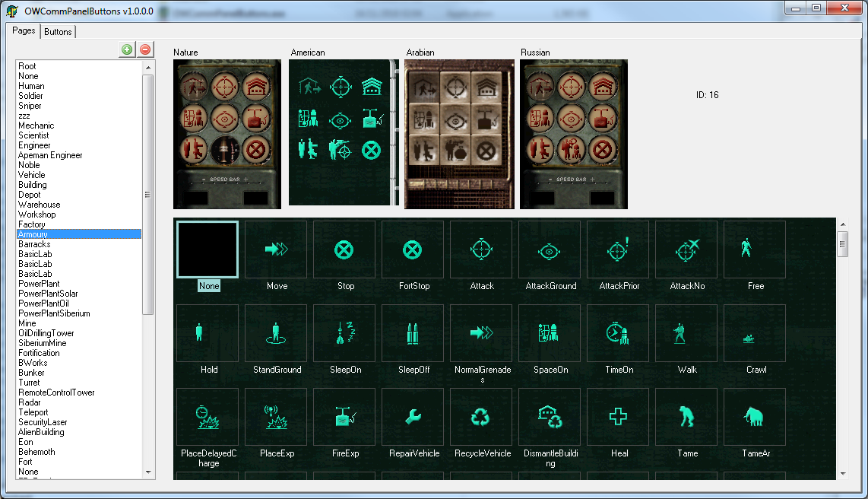Choose the Move command icon

[x=276, y=249]
